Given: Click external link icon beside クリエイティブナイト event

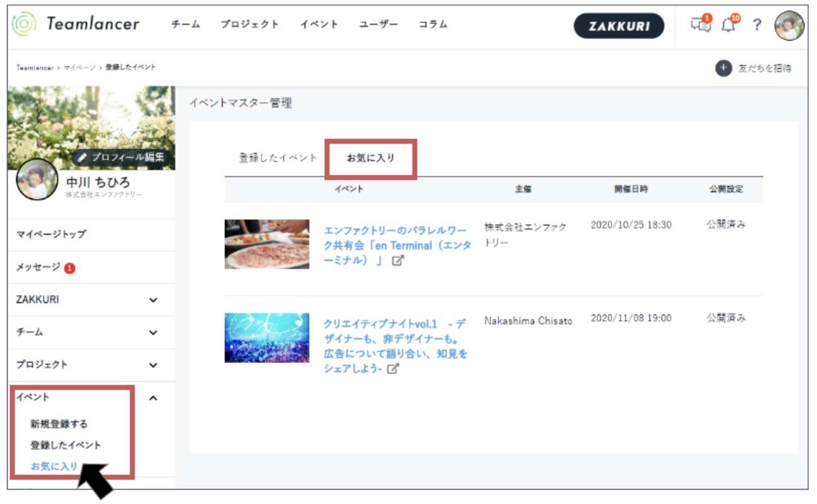Looking at the screenshot, I should [393, 369].
